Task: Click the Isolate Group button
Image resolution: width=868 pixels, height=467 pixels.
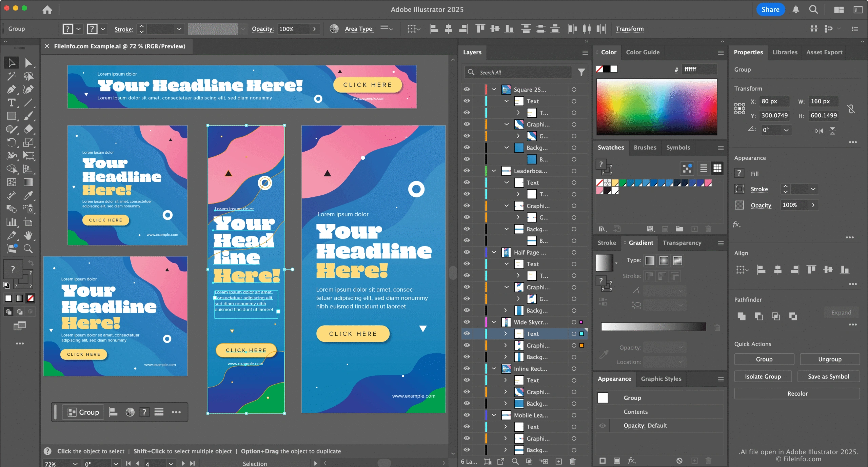Action: pos(763,376)
